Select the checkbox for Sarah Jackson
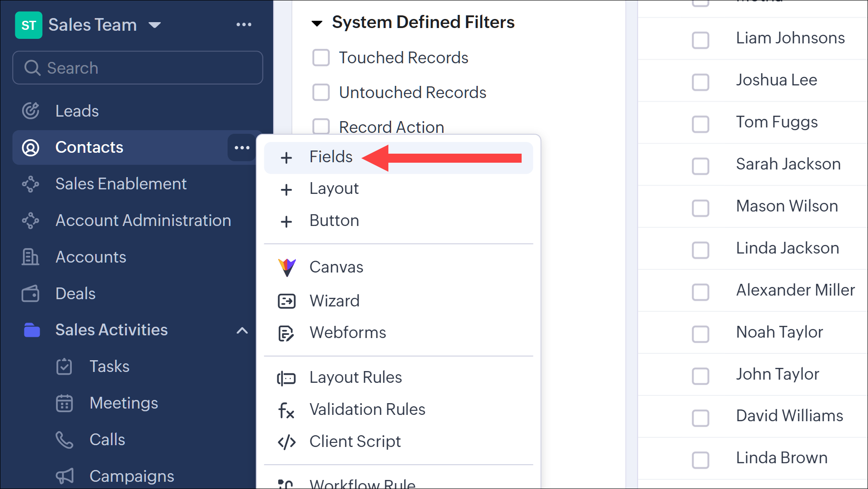The width and height of the screenshot is (868, 489). pos(700,165)
